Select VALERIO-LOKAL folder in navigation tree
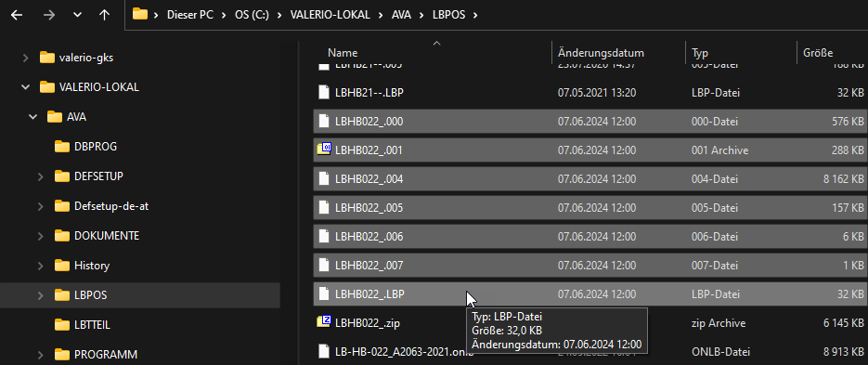The height and width of the screenshot is (365, 868). click(98, 87)
